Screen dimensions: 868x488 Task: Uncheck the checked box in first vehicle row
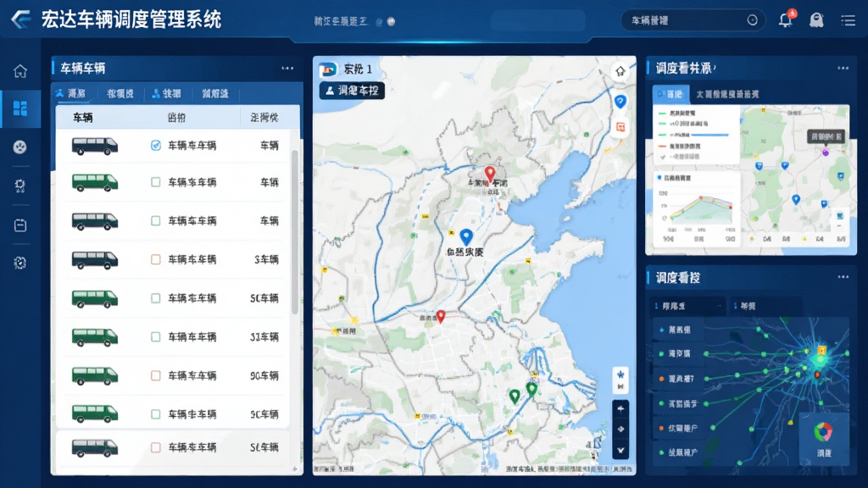(x=156, y=146)
